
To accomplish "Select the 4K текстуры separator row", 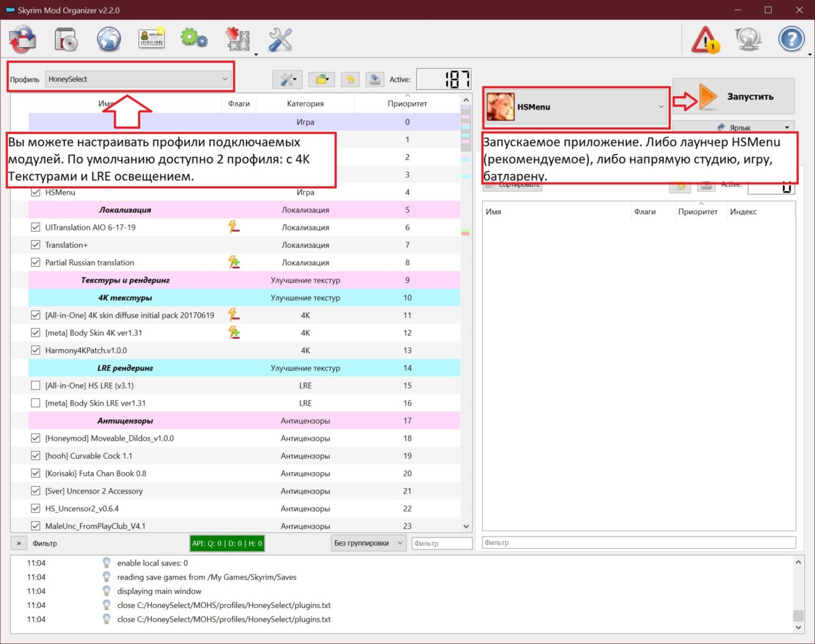I will 244,297.
